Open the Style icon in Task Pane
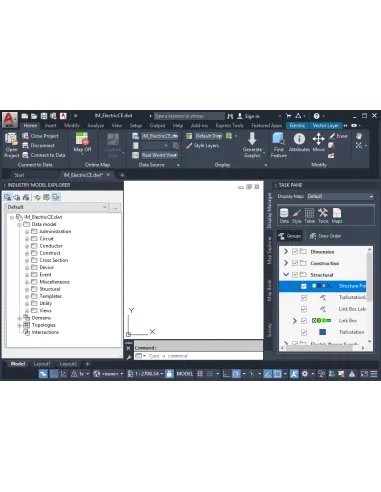The height and width of the screenshot is (492, 381). click(297, 216)
